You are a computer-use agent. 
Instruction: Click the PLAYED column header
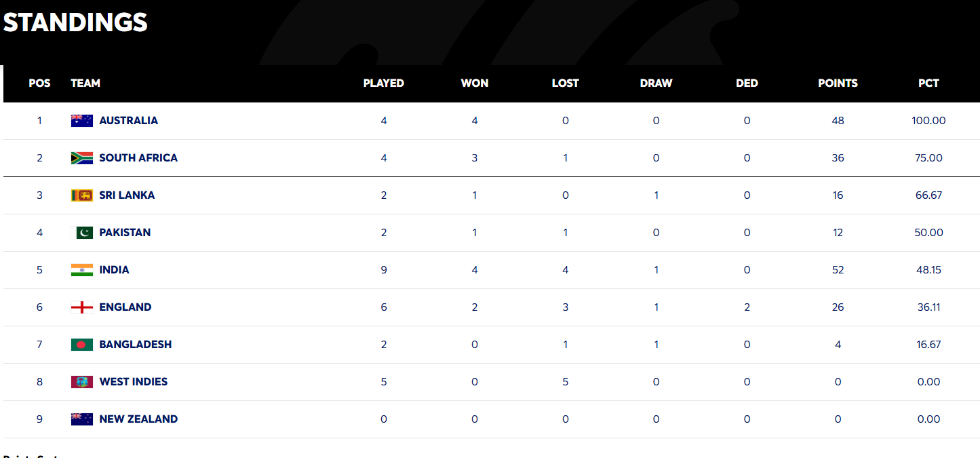pos(383,83)
